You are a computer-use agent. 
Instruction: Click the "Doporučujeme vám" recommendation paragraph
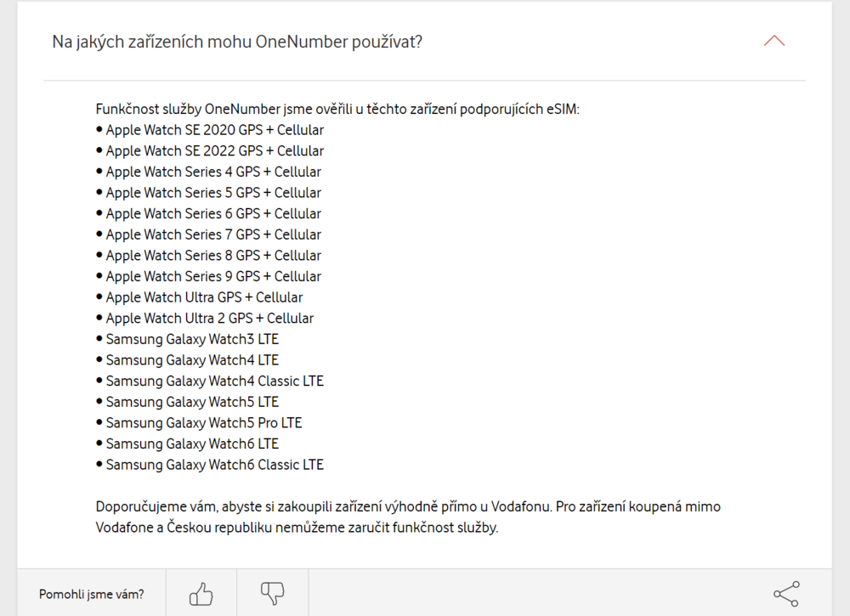408,517
